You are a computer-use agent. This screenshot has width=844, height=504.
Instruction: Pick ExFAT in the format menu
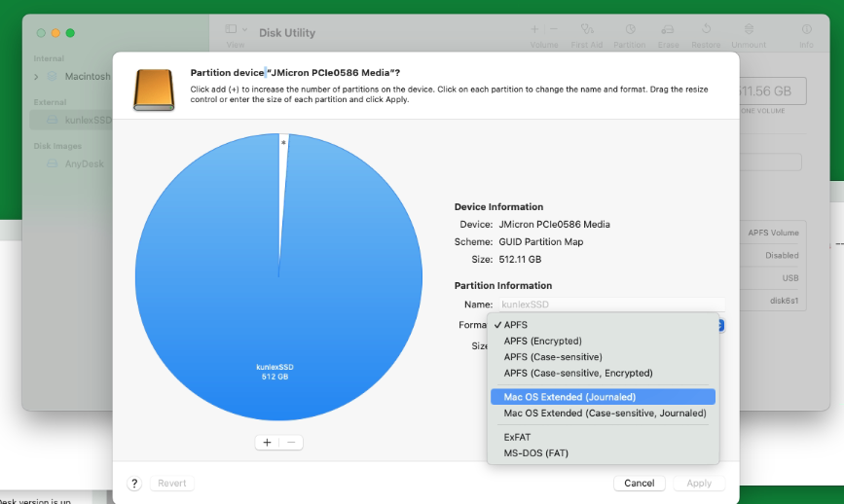[x=517, y=437]
